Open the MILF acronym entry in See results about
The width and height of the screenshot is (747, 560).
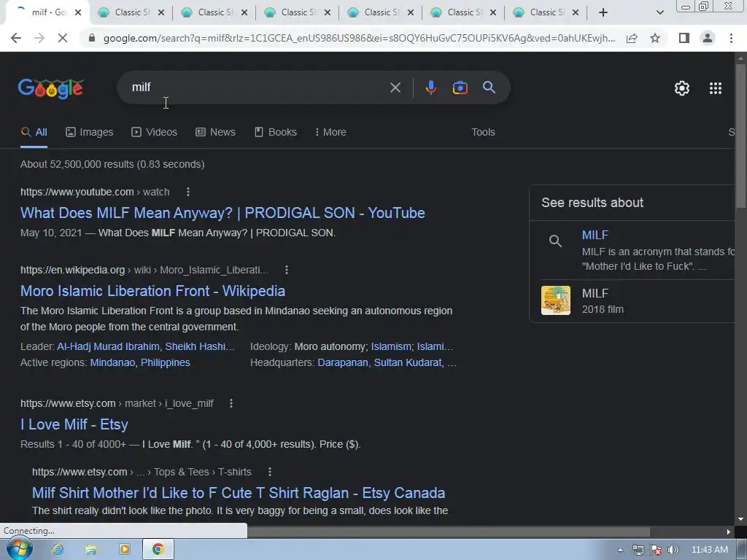(595, 235)
